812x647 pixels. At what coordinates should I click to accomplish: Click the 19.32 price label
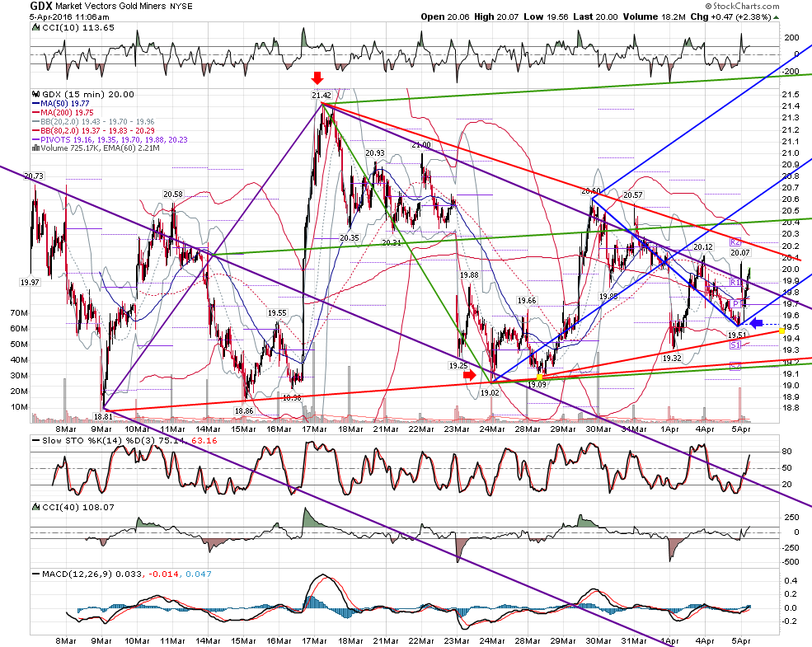672,358
